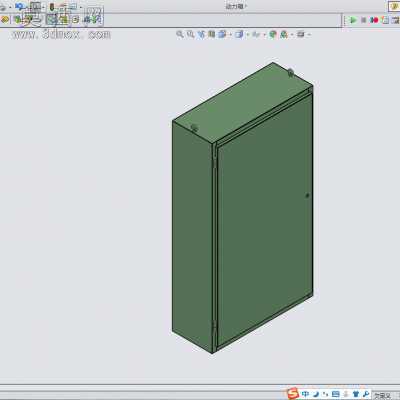
Task: Click the cabinet top face
Action: (242, 102)
